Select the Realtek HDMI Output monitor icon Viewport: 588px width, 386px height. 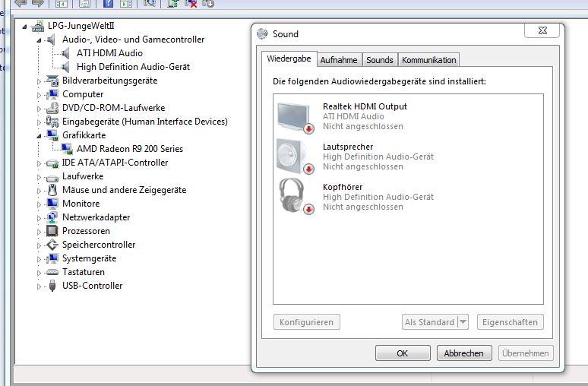click(295, 118)
